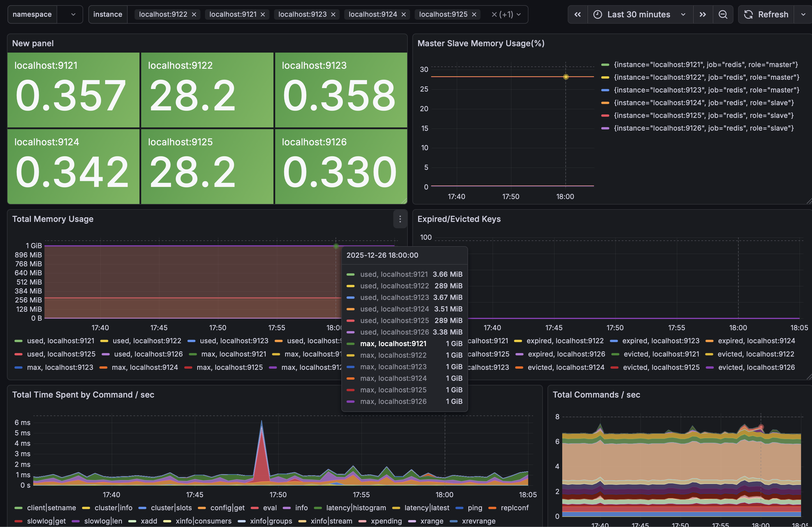The height and width of the screenshot is (527, 812).
Task: Remove localhost:9125 from the instance filter
Action: pos(474,14)
